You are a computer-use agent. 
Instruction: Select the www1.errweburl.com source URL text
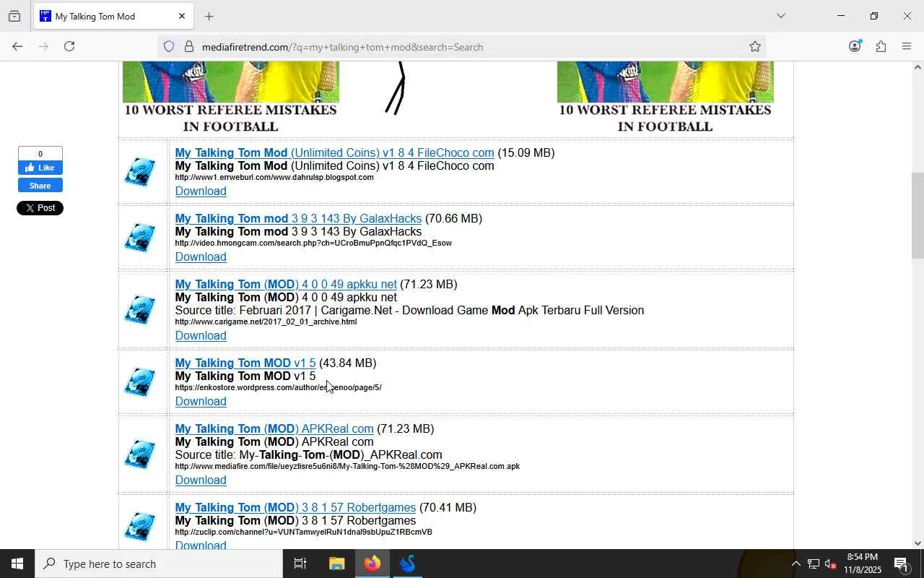click(274, 178)
